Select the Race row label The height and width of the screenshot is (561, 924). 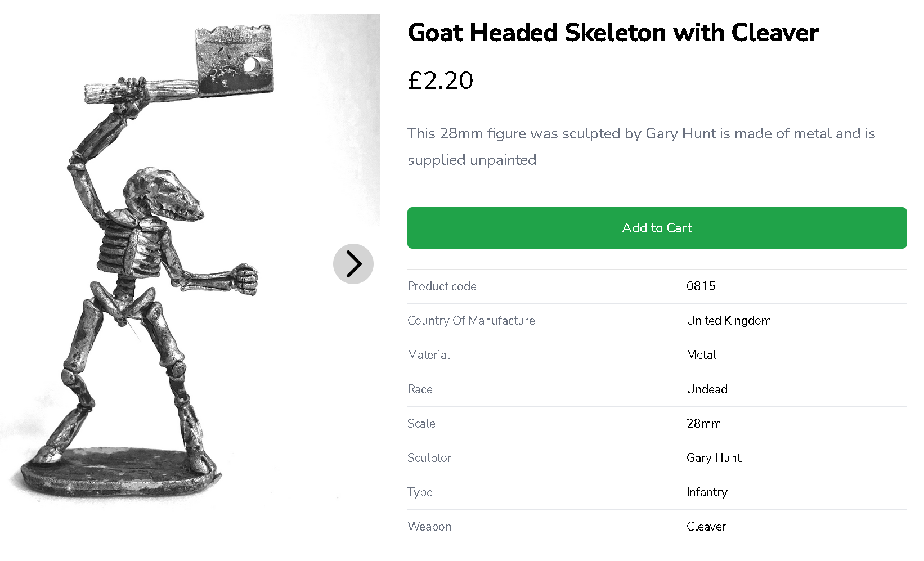pos(420,389)
